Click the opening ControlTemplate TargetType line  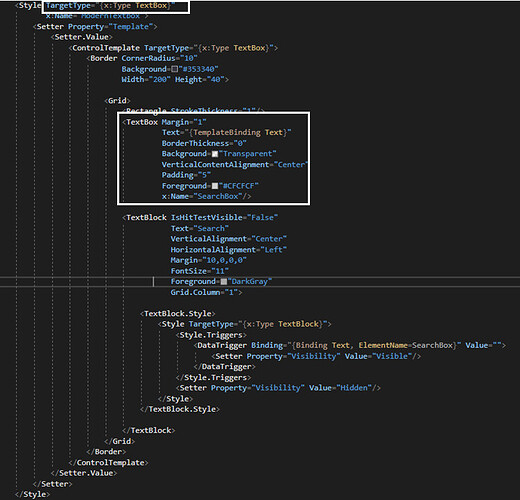click(x=173, y=48)
